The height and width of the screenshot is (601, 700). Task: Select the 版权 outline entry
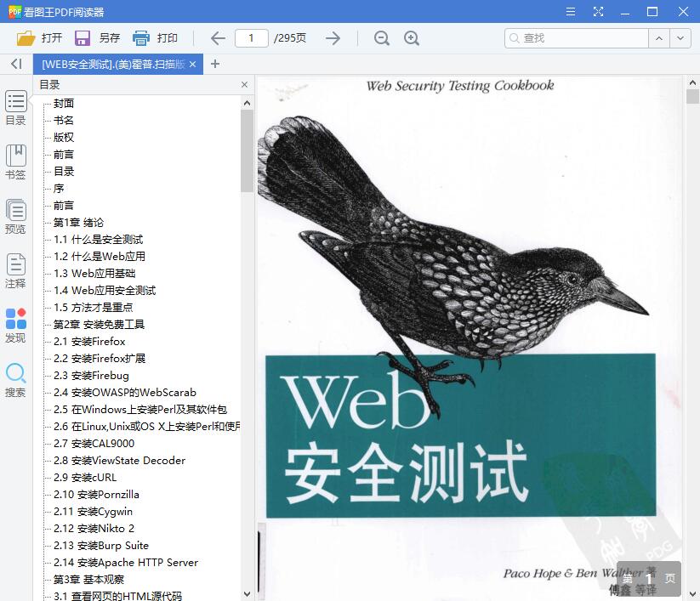click(x=64, y=137)
